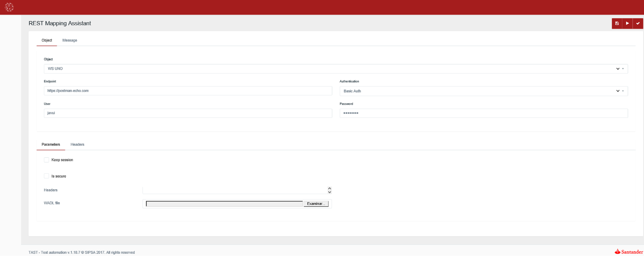Select the Parameters tab
Image resolution: width=644 pixels, height=256 pixels.
coord(51,144)
